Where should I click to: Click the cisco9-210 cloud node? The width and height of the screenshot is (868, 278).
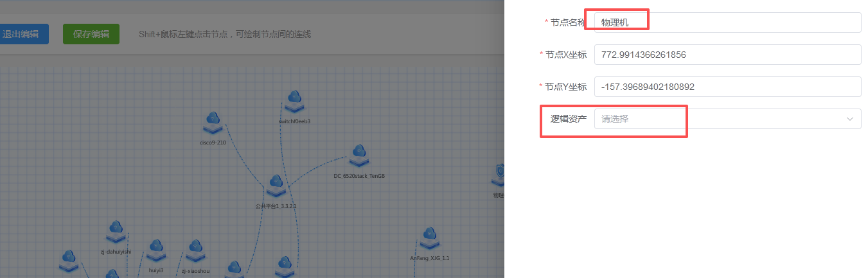click(x=213, y=123)
